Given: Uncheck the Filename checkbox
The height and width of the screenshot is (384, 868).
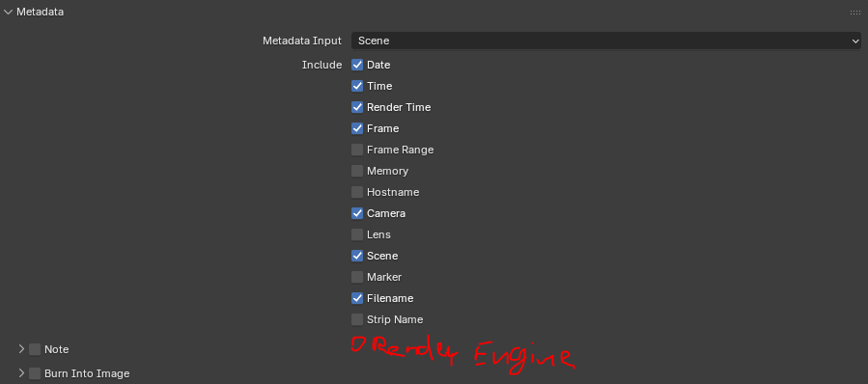Looking at the screenshot, I should coord(357,298).
